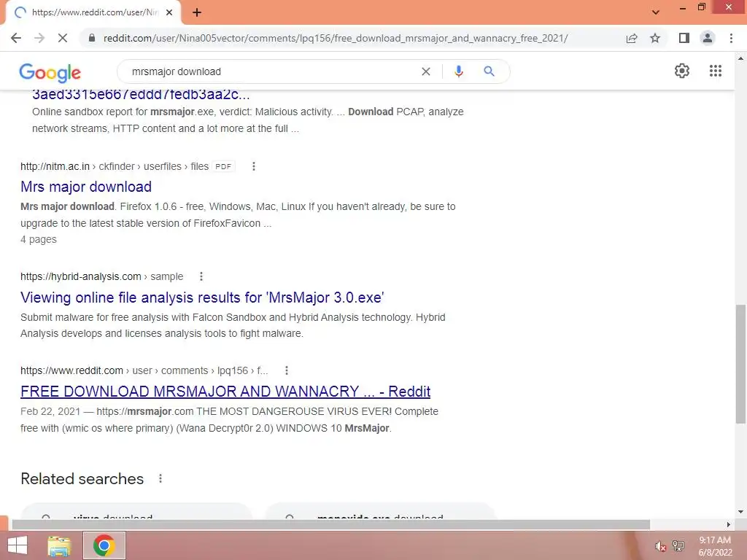
Task: Open Related searches options menu
Action: (160, 478)
